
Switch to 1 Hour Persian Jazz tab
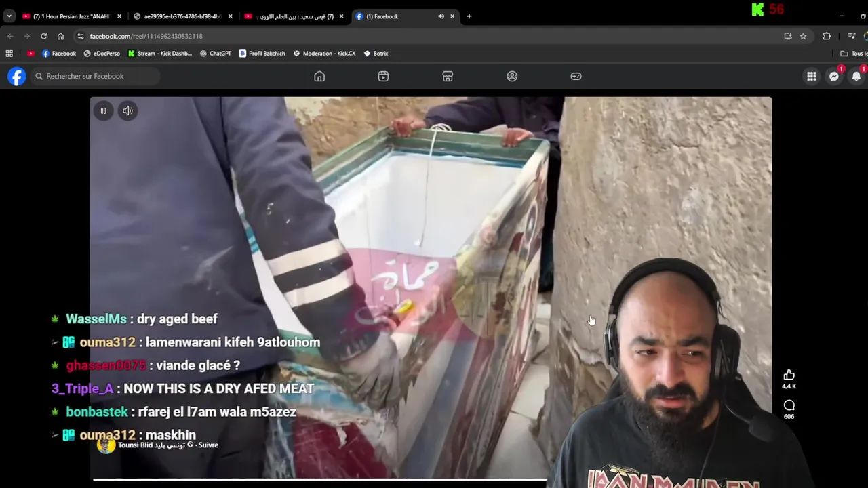[x=73, y=16]
